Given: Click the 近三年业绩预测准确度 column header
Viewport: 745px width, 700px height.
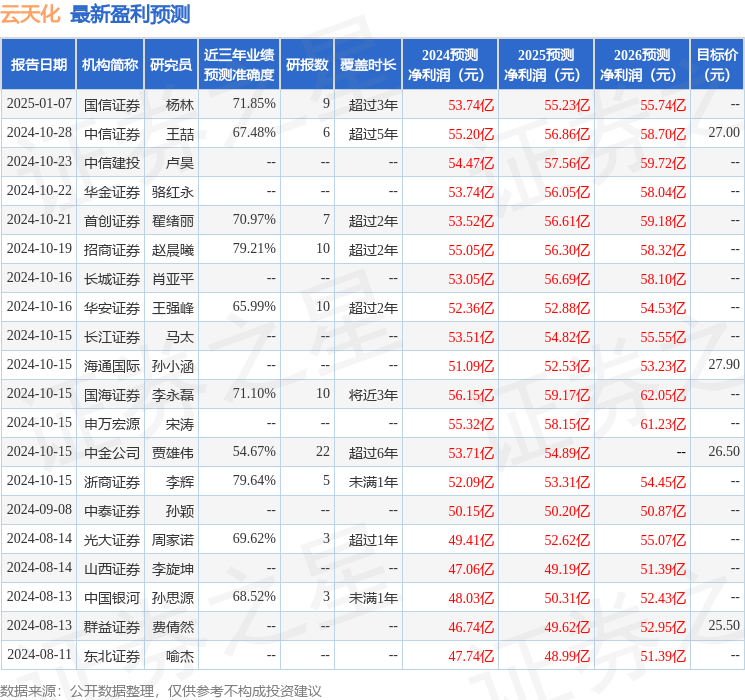Looking at the screenshot, I should pos(239,65).
